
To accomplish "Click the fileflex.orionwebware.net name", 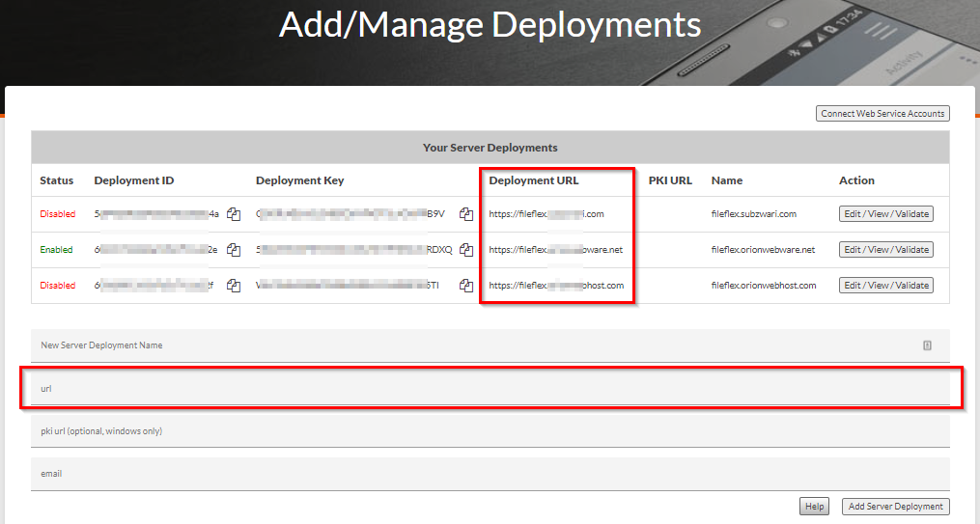I will click(763, 249).
